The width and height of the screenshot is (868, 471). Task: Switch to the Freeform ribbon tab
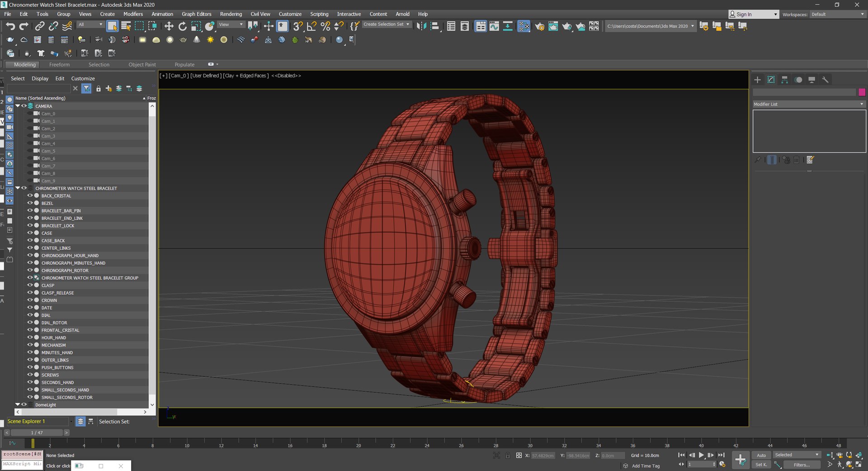point(59,65)
